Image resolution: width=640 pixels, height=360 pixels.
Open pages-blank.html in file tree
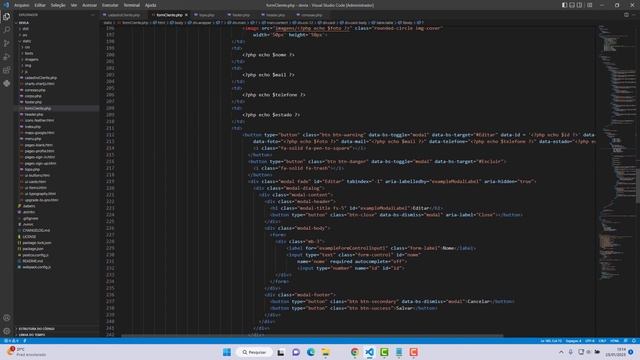tap(38, 145)
